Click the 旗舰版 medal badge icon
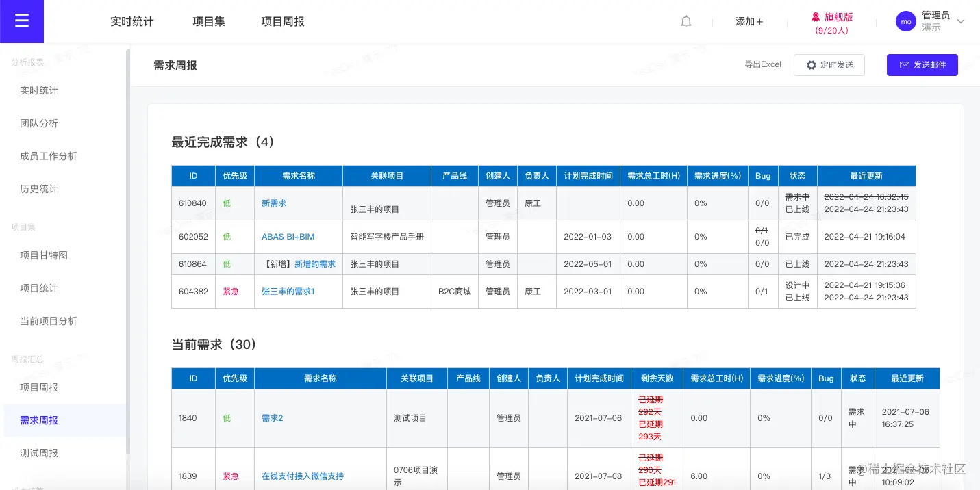 click(x=814, y=16)
